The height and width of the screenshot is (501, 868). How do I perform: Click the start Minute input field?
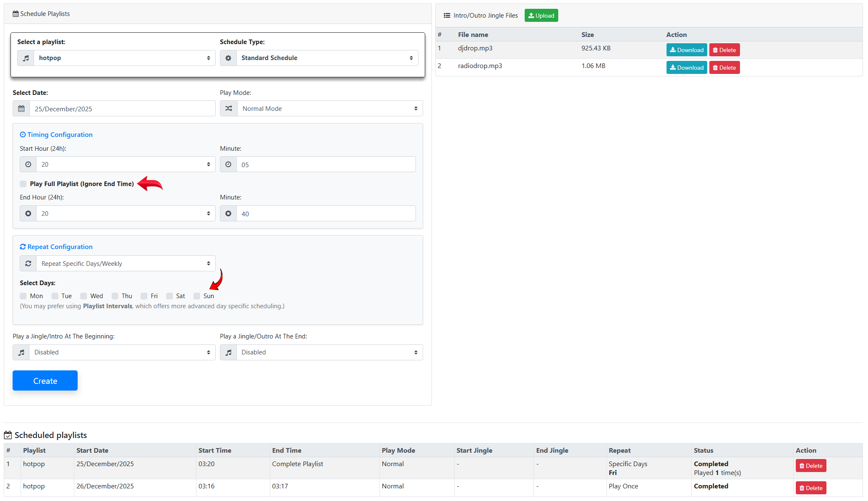click(326, 165)
